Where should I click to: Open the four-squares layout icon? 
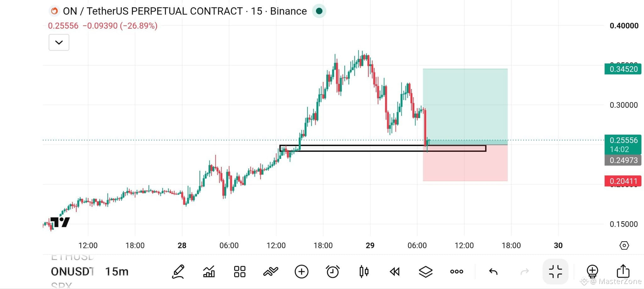point(240,272)
